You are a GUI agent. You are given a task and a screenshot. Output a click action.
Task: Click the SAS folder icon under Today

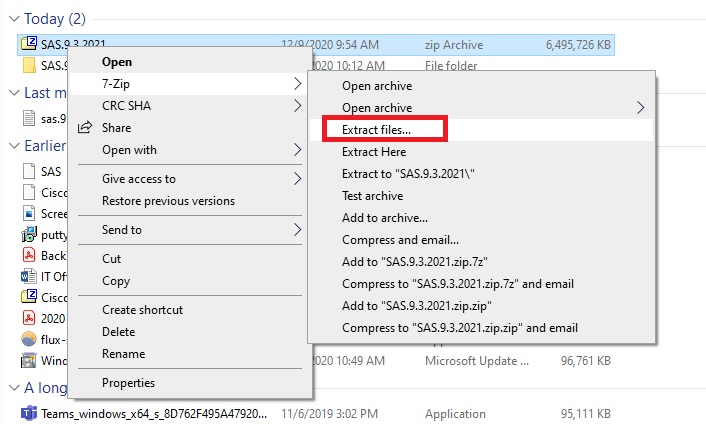click(29, 65)
